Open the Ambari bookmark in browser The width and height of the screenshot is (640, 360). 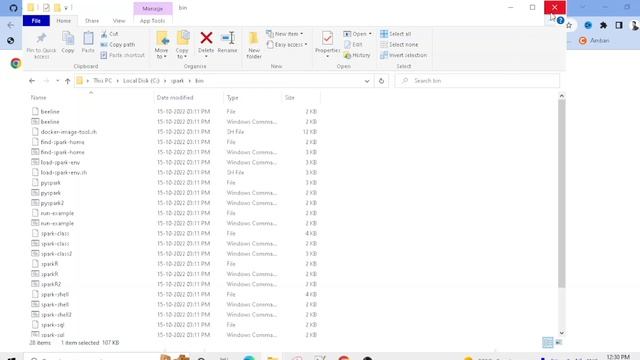click(595, 40)
